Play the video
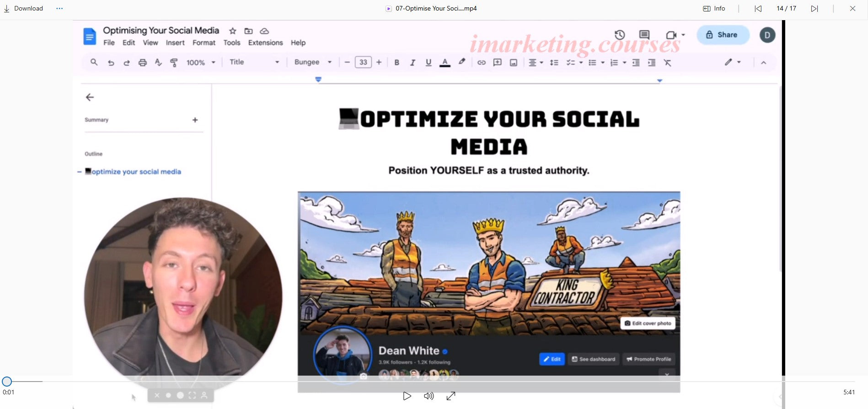 (x=407, y=396)
